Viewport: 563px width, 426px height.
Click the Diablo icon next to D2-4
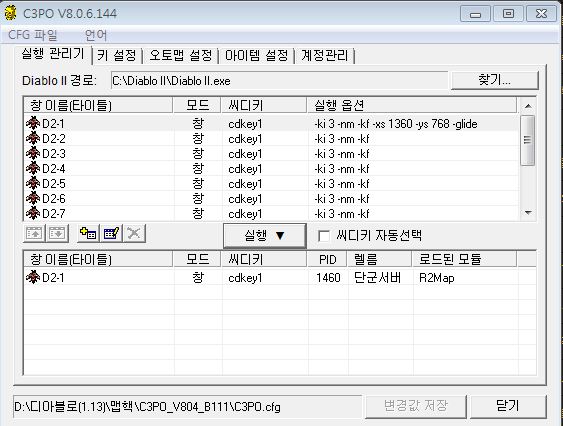coord(33,168)
